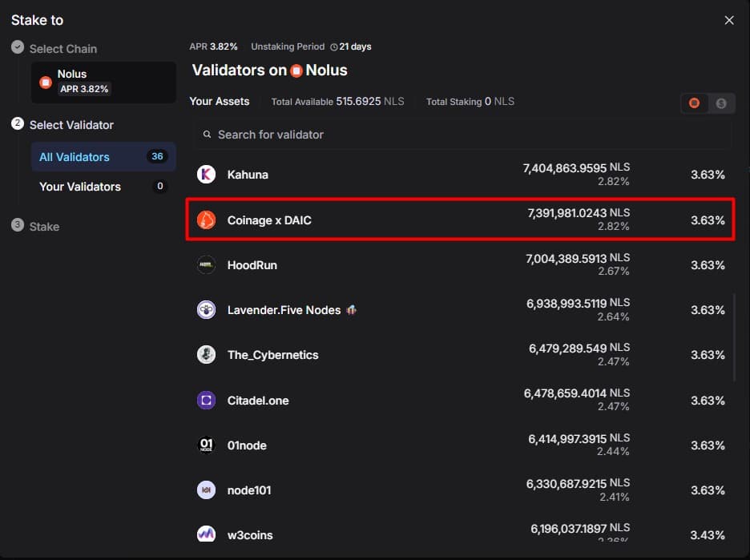Click the w3coins validator logo
750x560 pixels.
point(206,534)
